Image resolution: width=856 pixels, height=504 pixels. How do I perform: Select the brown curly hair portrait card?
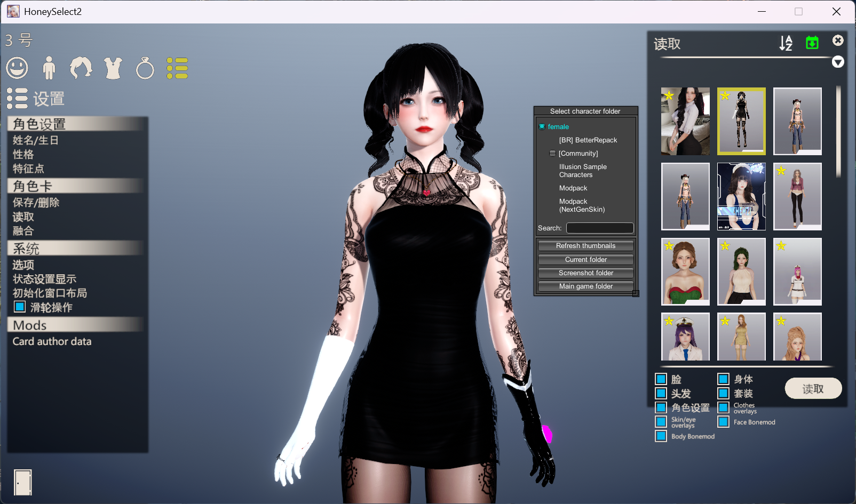685,272
